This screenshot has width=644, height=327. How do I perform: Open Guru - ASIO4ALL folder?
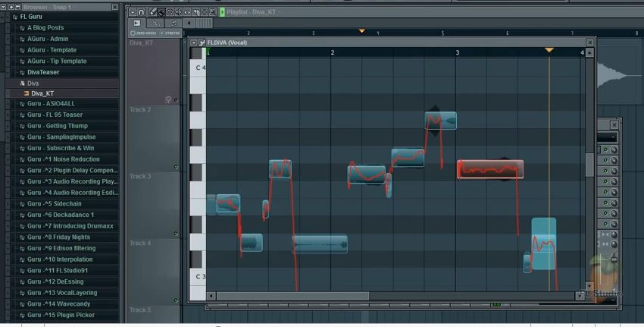[x=51, y=104]
